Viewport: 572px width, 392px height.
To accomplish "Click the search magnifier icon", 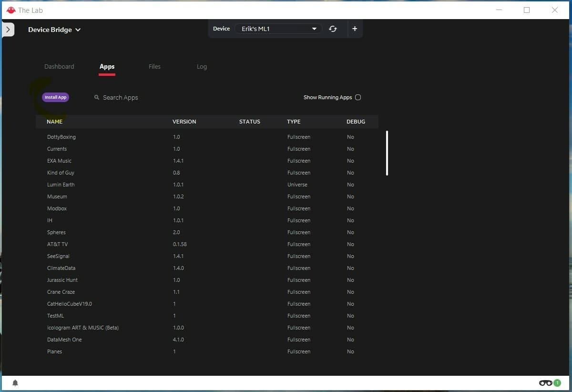I will coord(97,97).
